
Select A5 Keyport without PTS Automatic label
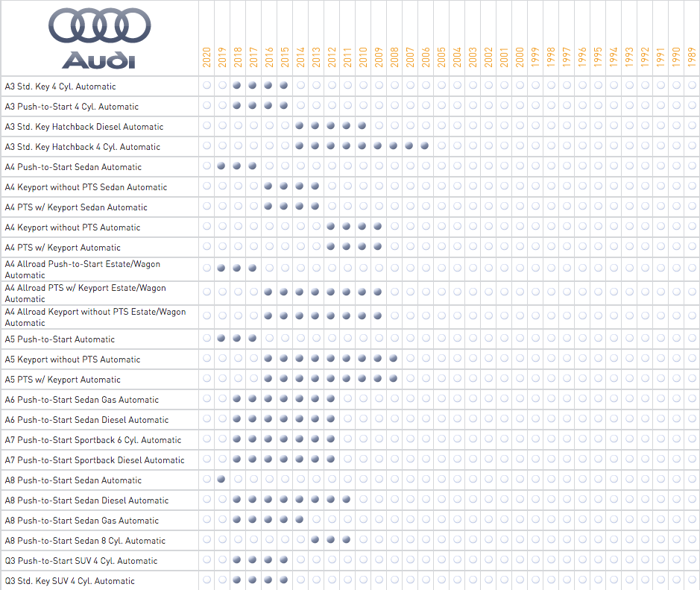click(x=72, y=360)
